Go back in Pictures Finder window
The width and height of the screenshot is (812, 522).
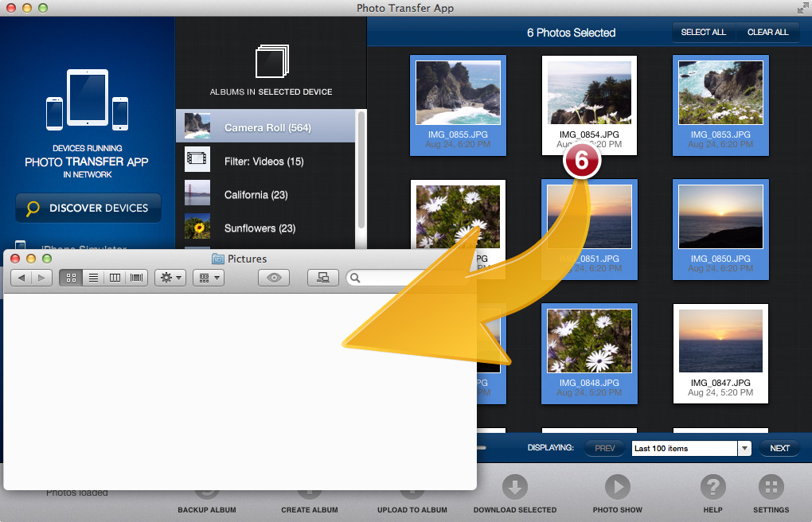[x=21, y=278]
